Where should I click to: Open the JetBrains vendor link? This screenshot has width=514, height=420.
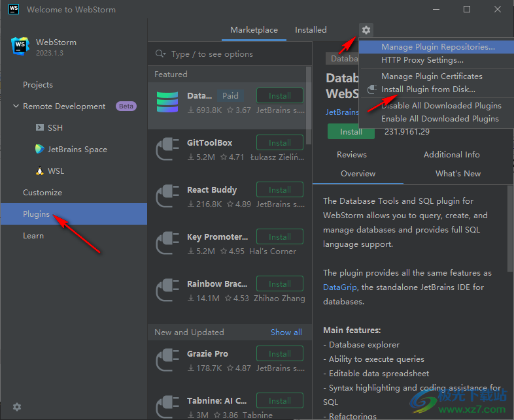(342, 112)
